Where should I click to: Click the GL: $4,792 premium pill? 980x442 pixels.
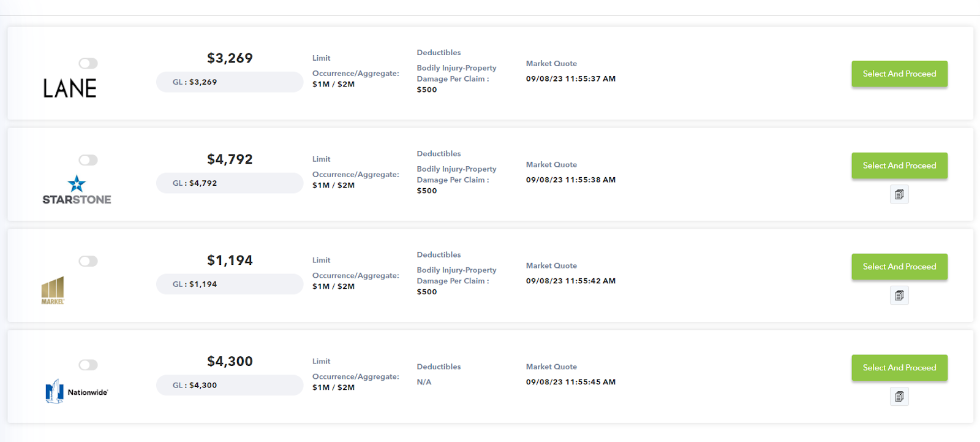[229, 183]
